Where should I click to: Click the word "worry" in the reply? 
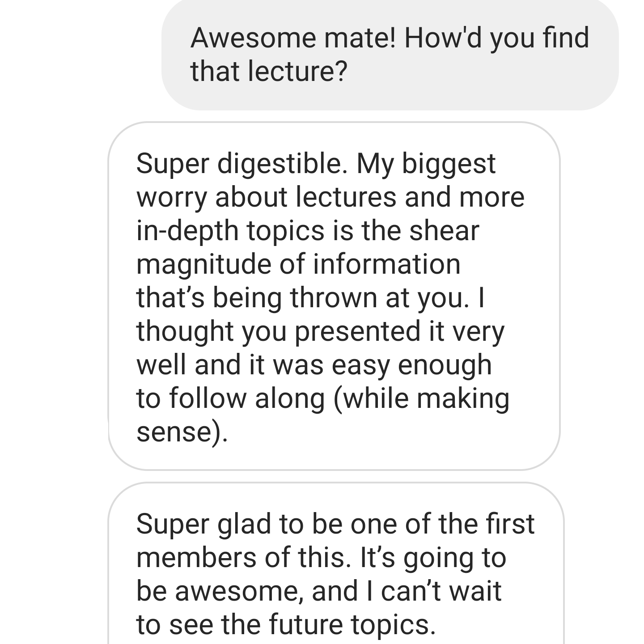tap(171, 197)
